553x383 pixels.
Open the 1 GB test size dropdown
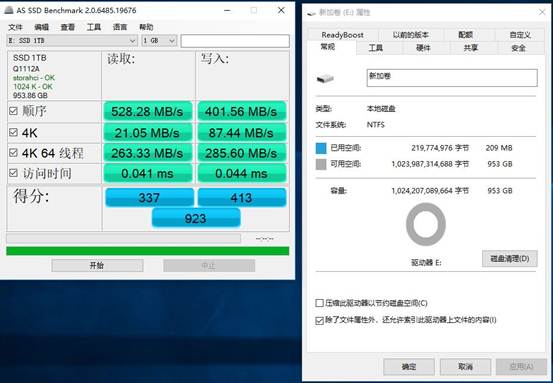[x=159, y=41]
